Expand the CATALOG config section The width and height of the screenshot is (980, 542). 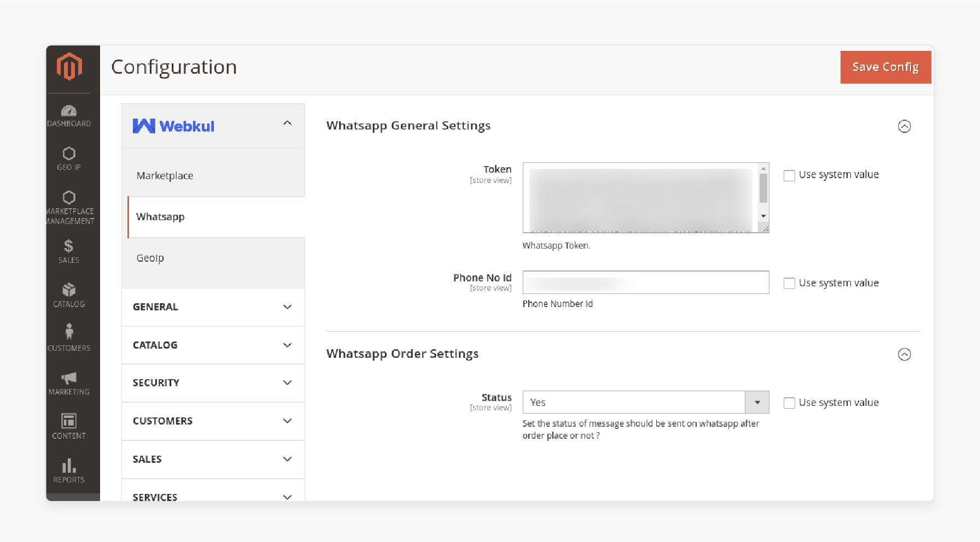pos(213,345)
